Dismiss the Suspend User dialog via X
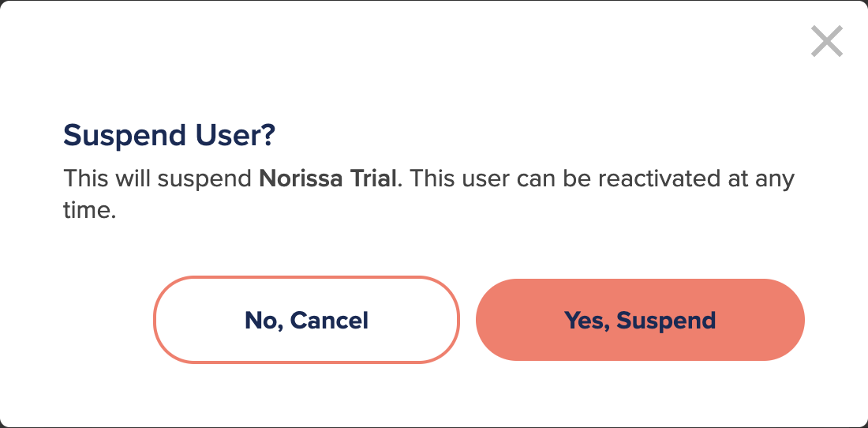The image size is (868, 428). click(x=826, y=41)
